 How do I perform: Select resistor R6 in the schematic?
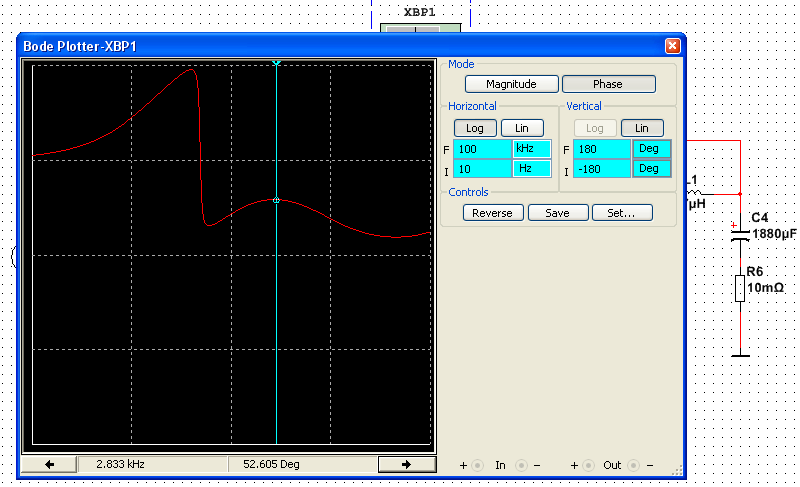(740, 289)
